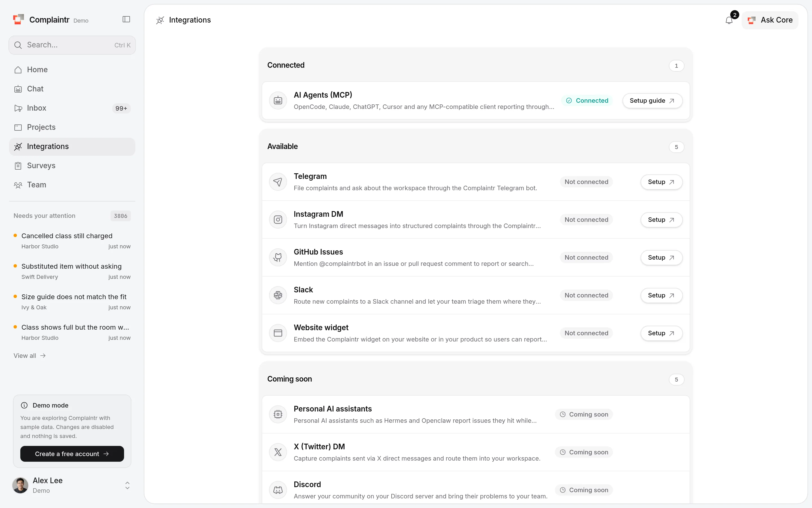Click Setup for Website widget
The image size is (812, 508).
tap(661, 333)
